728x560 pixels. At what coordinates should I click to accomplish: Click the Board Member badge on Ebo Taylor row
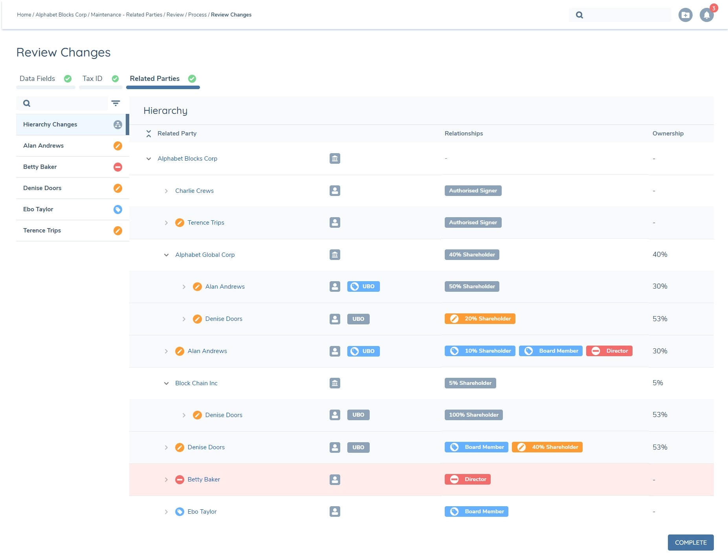click(476, 511)
